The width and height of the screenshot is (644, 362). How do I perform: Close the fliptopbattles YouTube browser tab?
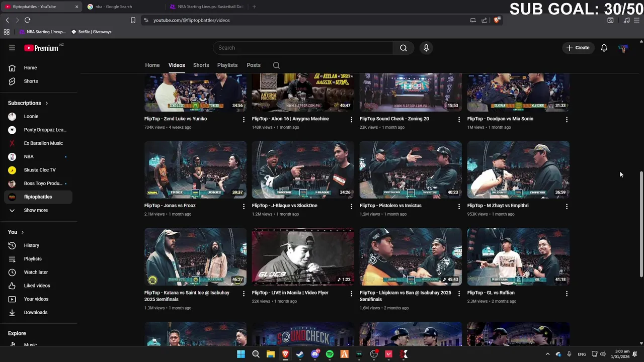76,7
